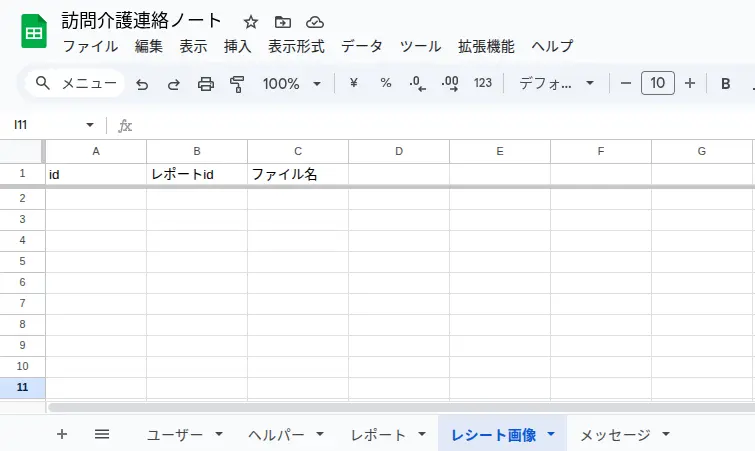Switch to the メッセージ sheet tab
755x451 pixels.
(x=615, y=435)
